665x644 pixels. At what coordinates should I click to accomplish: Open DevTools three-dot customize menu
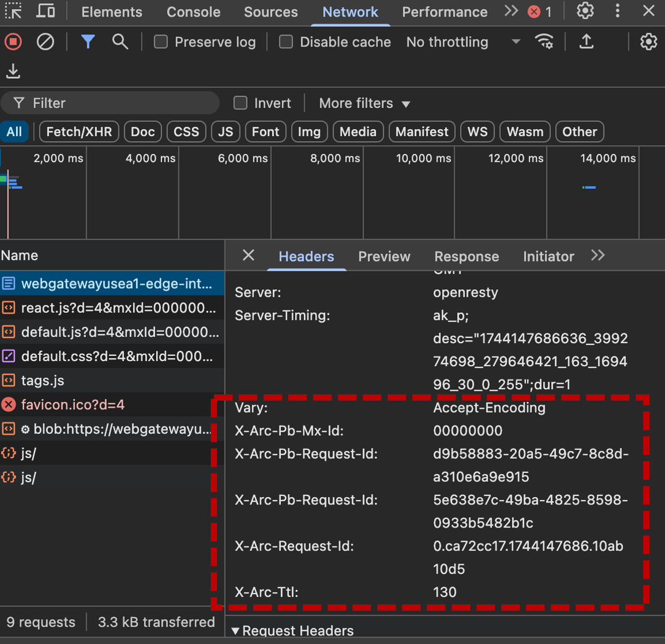[x=617, y=11]
